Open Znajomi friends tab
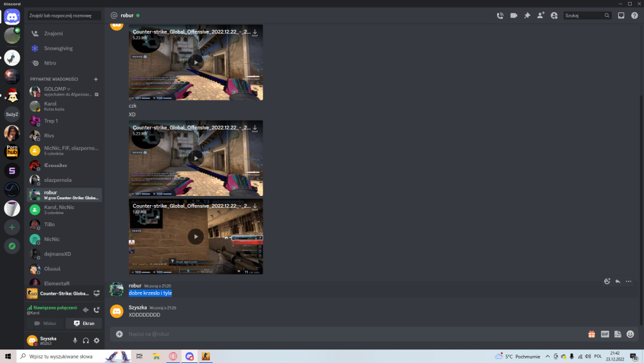Viewport: 644px width, 363px height. coord(64,34)
